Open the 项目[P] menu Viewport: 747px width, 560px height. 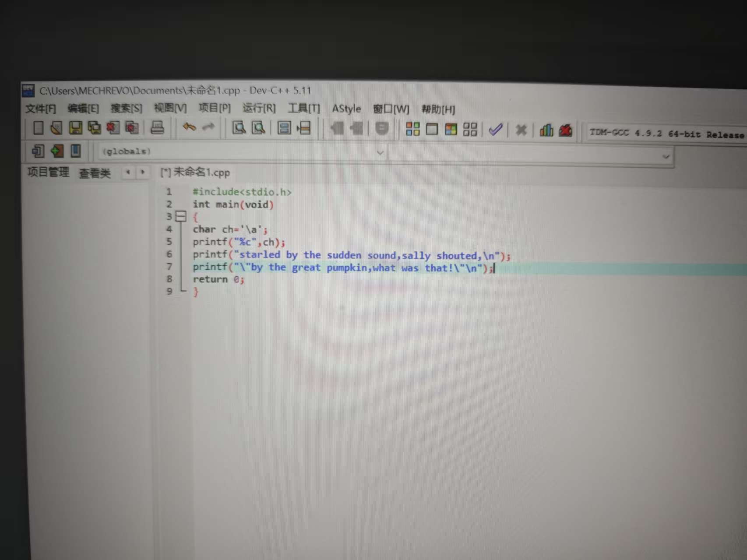pyautogui.click(x=215, y=108)
